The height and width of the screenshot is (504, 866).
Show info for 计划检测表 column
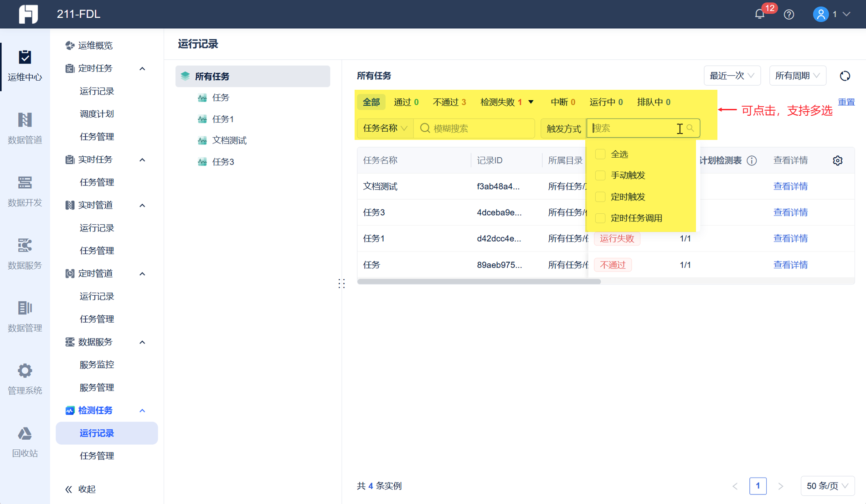click(x=752, y=160)
